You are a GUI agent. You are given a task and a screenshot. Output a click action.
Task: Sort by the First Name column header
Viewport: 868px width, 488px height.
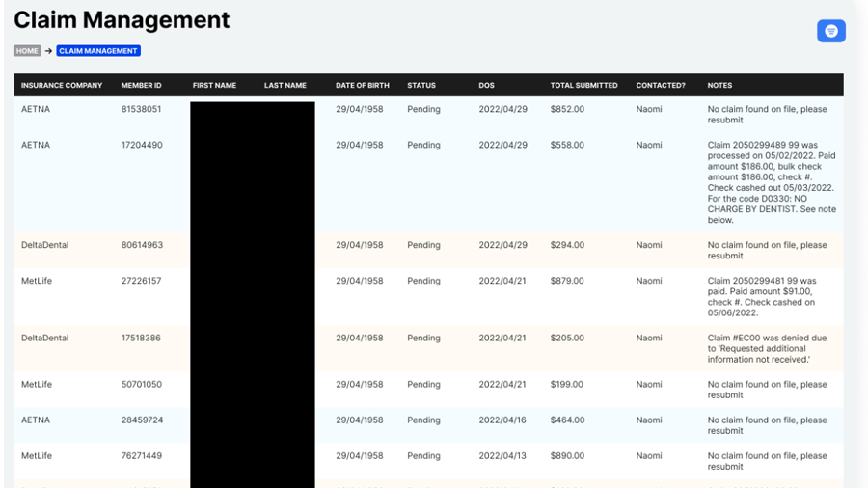click(x=214, y=85)
